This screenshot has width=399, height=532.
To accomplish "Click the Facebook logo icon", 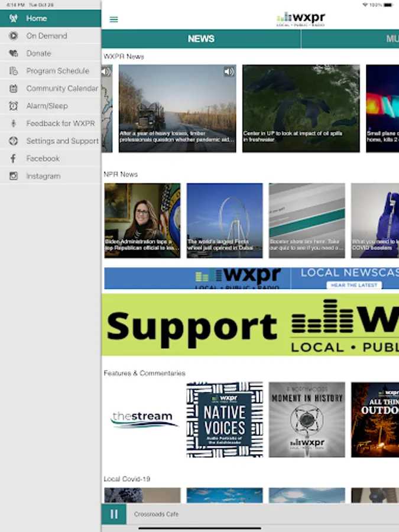I will coord(13,158).
